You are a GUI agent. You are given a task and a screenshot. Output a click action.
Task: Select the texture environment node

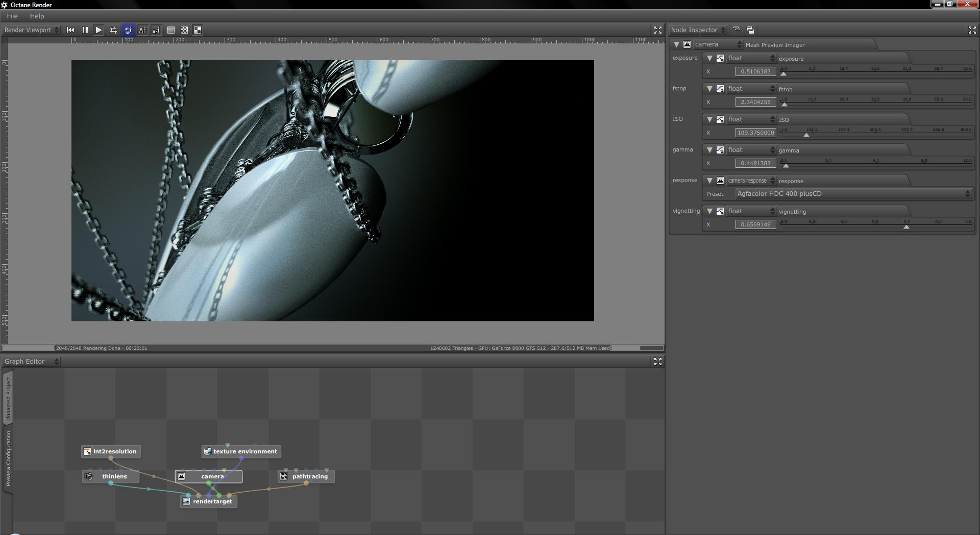point(241,451)
